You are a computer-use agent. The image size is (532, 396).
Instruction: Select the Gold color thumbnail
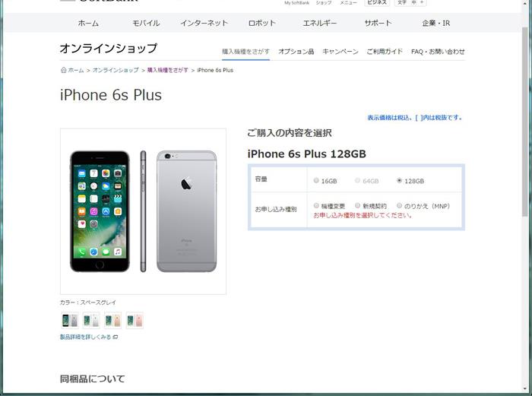pyautogui.click(x=113, y=320)
